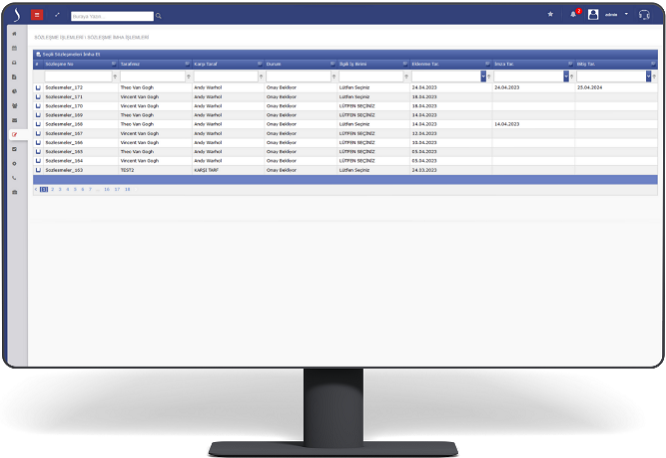Check the box beside Sozlesmeler_163
Screen dimensions: 666x458
coord(39,170)
